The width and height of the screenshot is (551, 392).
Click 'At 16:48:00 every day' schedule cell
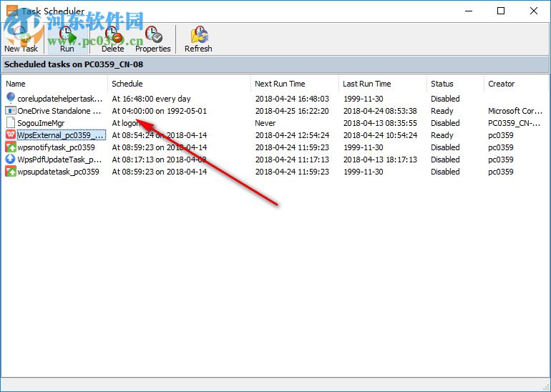151,99
